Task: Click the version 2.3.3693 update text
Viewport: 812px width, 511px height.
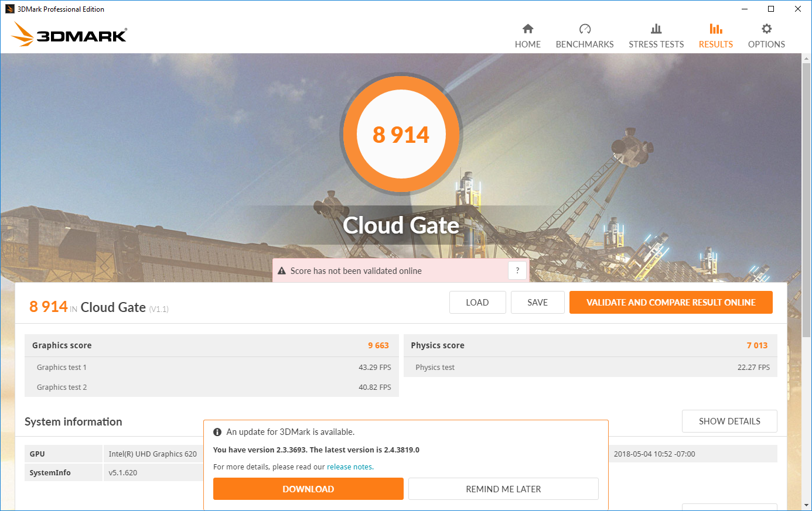Action: 316,450
